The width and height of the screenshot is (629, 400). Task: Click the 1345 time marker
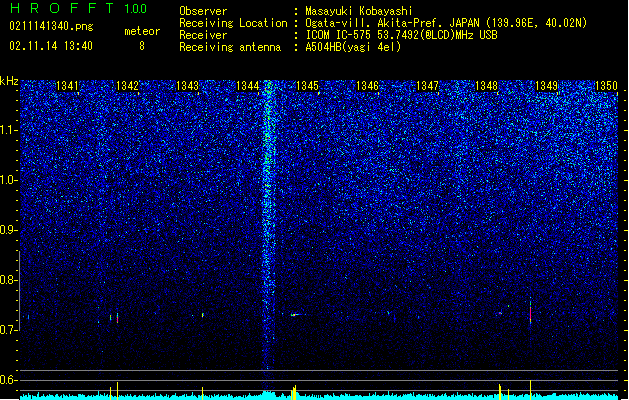pyautogui.click(x=307, y=86)
